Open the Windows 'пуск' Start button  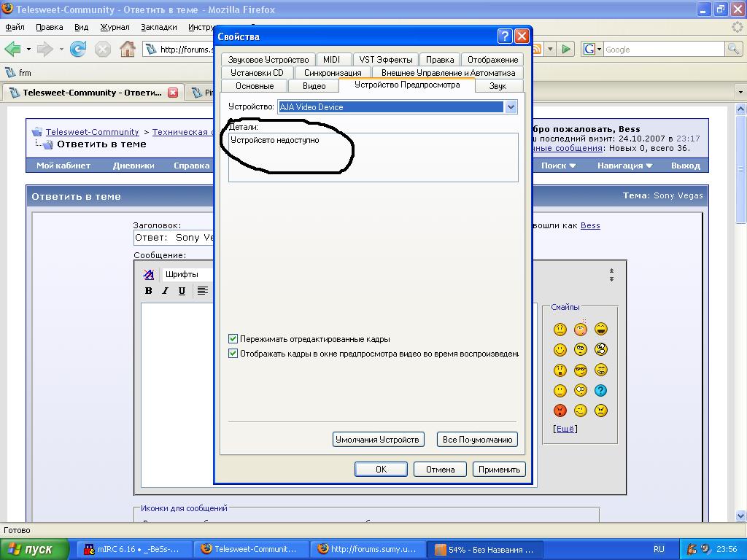pyautogui.click(x=34, y=549)
